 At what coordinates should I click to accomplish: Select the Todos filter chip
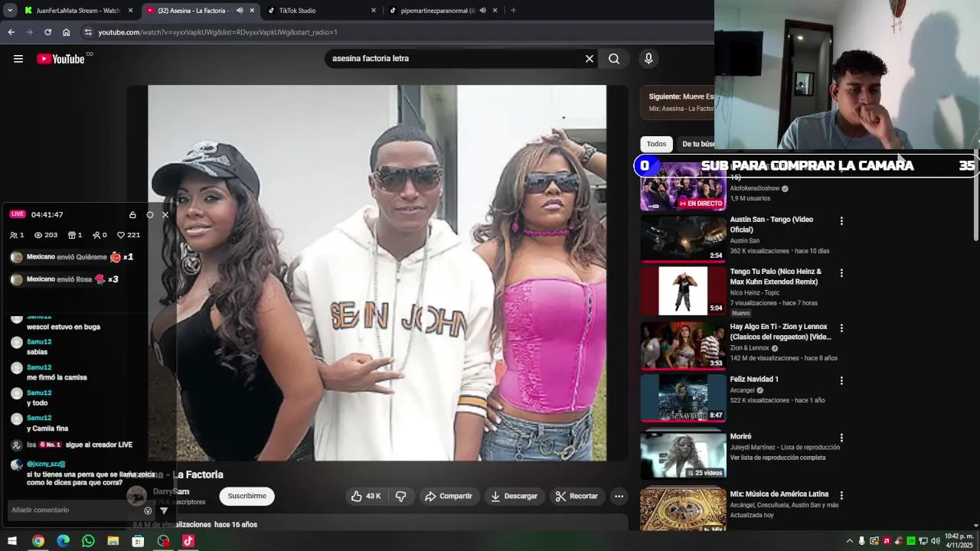click(656, 144)
